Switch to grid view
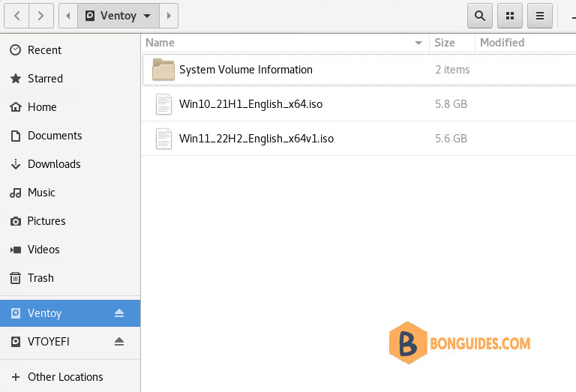This screenshot has width=576, height=392. [510, 16]
